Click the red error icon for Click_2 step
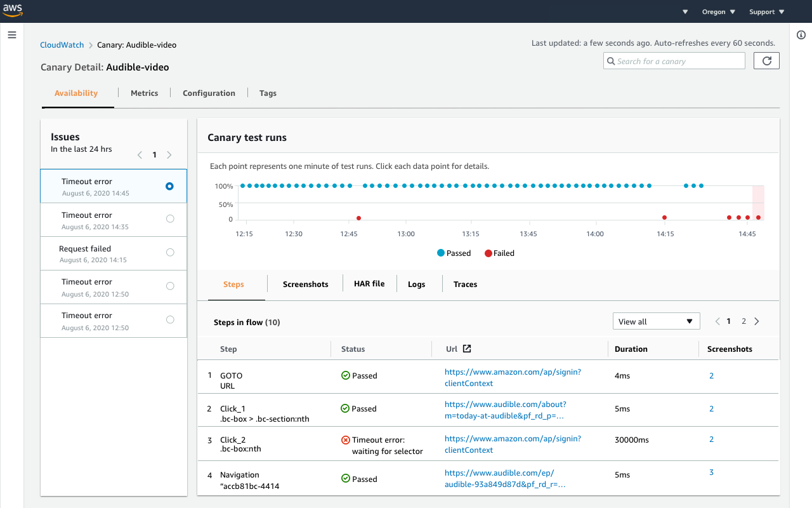Image resolution: width=812 pixels, height=508 pixels. [346, 439]
